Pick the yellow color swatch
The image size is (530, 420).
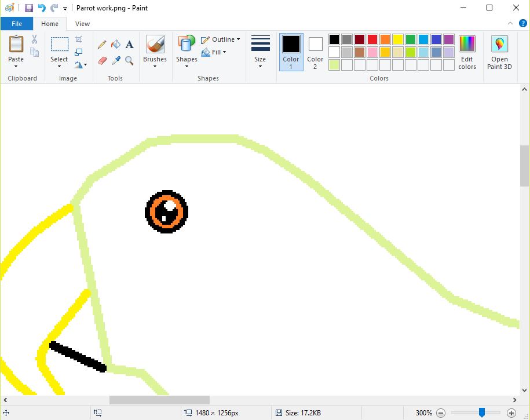[398, 39]
